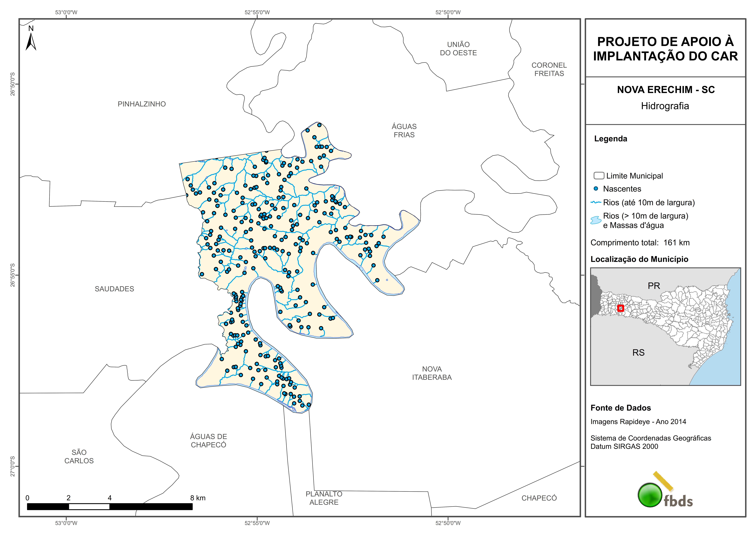Click the SAUDADES municipality label
The height and width of the screenshot is (535, 756).
click(114, 289)
